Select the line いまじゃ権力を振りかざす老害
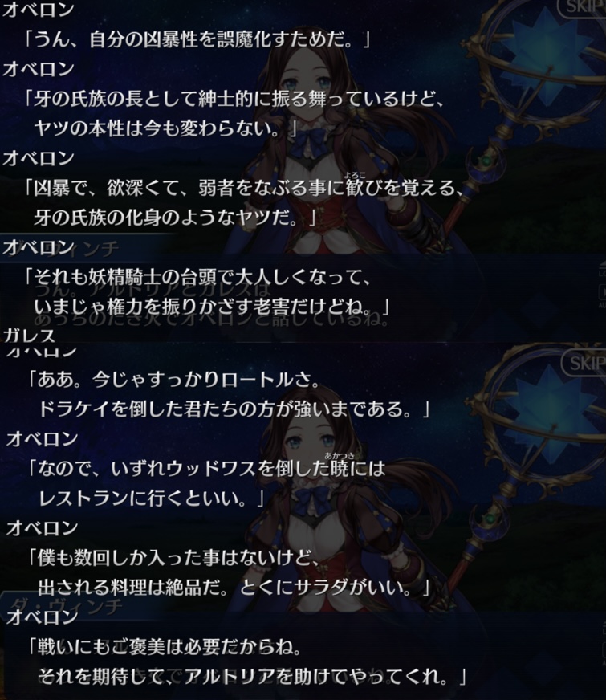Screen dimensions: 606x700 (212, 307)
